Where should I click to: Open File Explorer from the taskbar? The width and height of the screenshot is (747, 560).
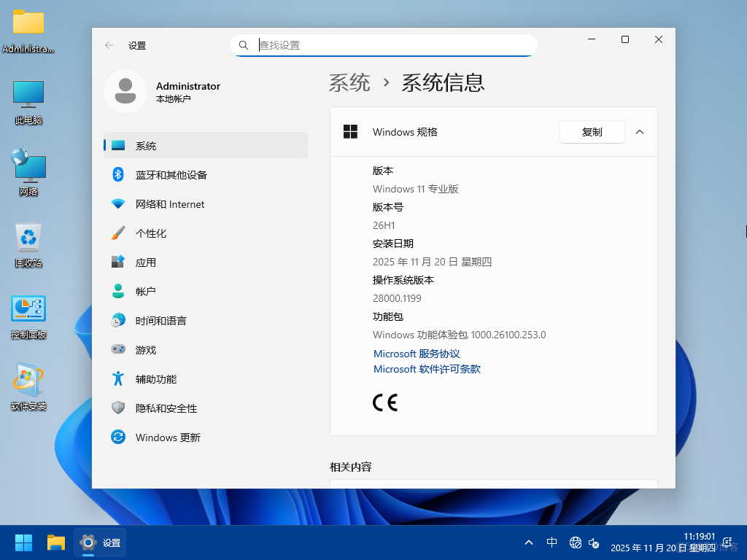(x=56, y=542)
